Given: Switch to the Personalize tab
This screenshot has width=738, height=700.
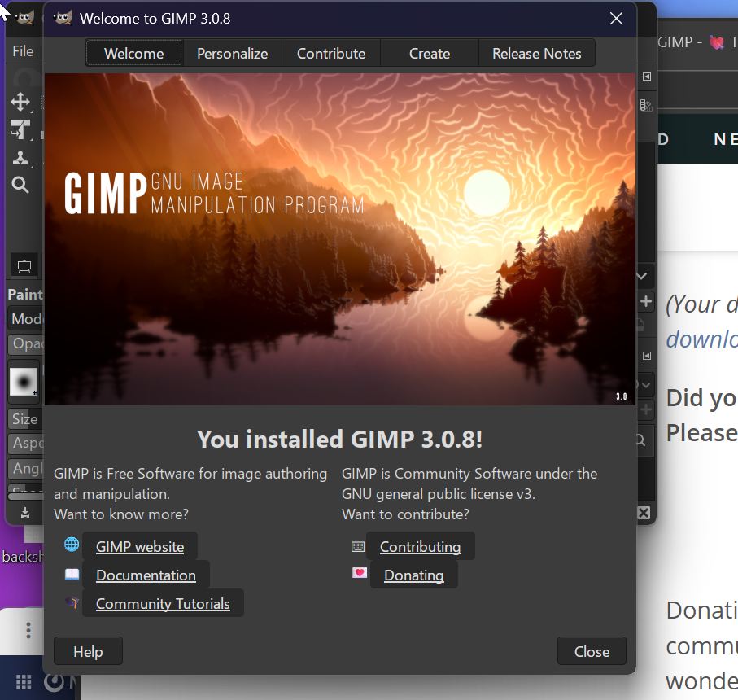Looking at the screenshot, I should [233, 53].
